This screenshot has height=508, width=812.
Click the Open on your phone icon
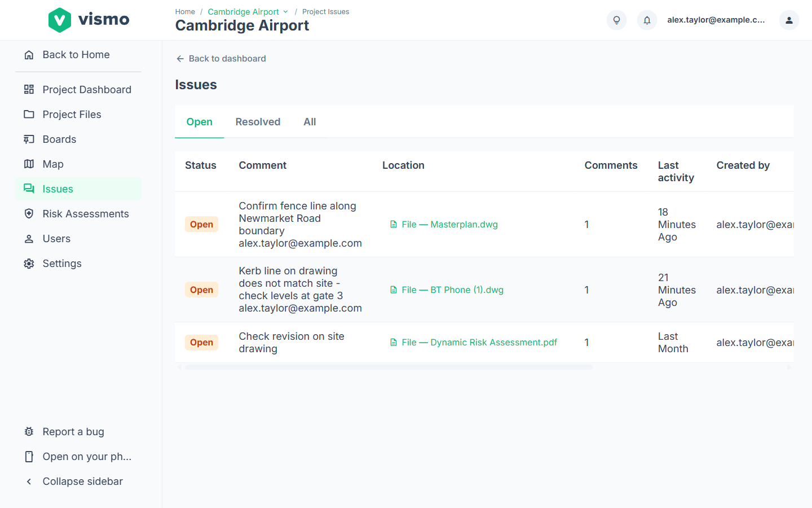pyautogui.click(x=29, y=457)
